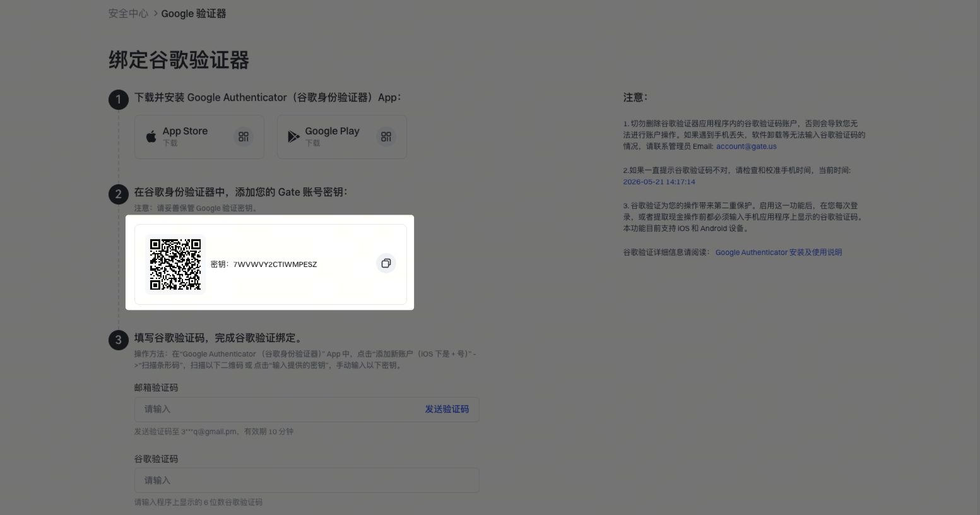Click 发送验证码 to send email code
Screen dimensions: 980x515
[x=447, y=409]
